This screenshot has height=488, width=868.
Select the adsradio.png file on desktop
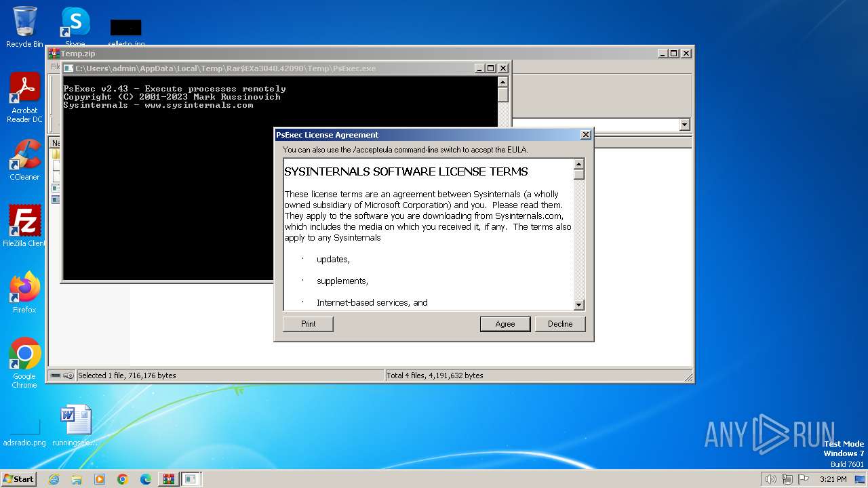click(x=24, y=432)
